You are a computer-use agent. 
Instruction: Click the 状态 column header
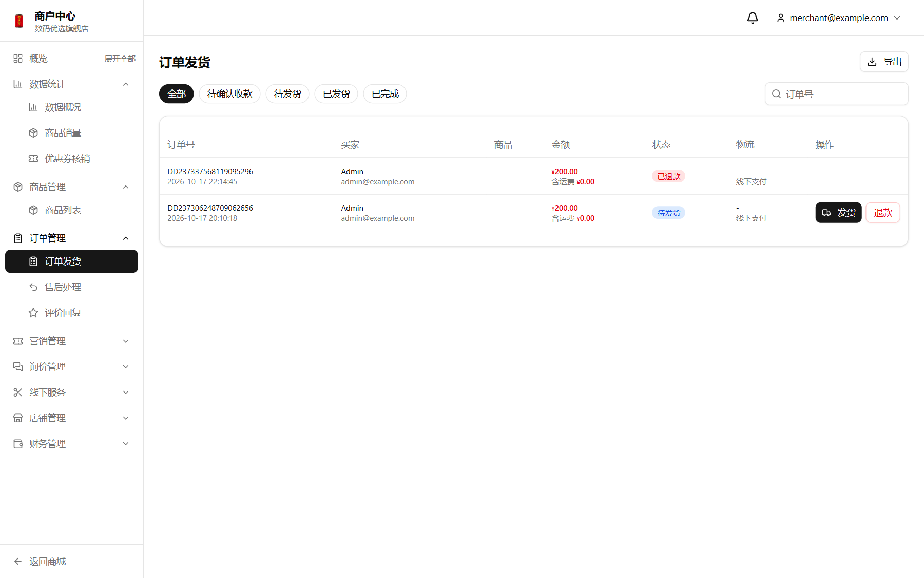coord(661,145)
